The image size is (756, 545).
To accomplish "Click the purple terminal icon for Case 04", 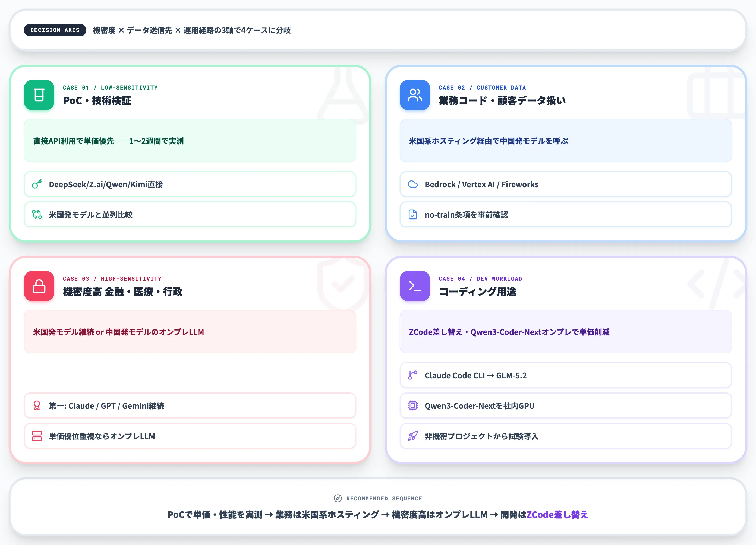I will pyautogui.click(x=415, y=286).
